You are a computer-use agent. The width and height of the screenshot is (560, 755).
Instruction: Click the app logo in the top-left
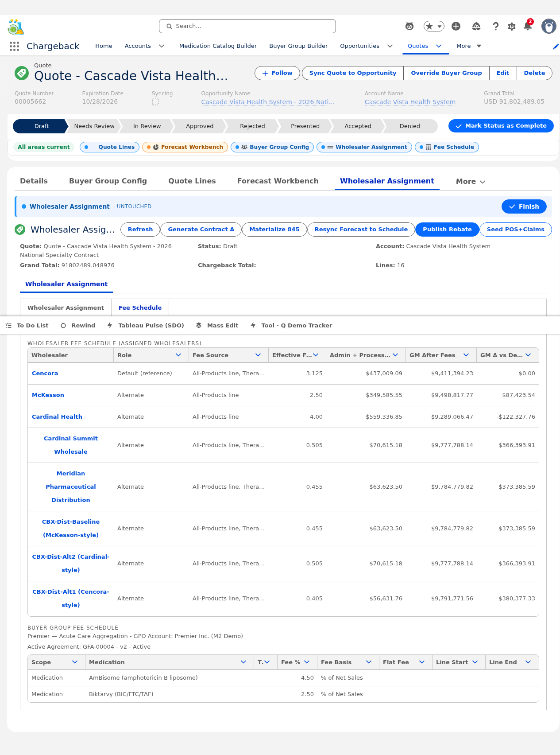pyautogui.click(x=15, y=27)
